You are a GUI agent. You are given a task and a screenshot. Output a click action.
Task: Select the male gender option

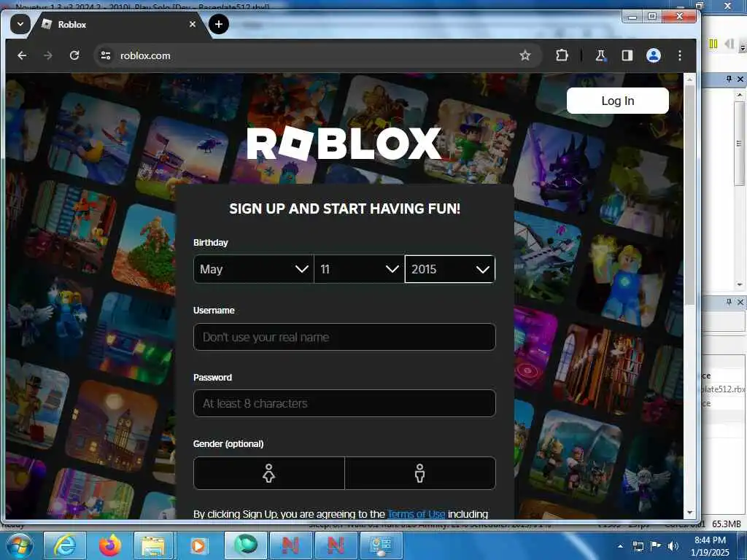pyautogui.click(x=419, y=473)
